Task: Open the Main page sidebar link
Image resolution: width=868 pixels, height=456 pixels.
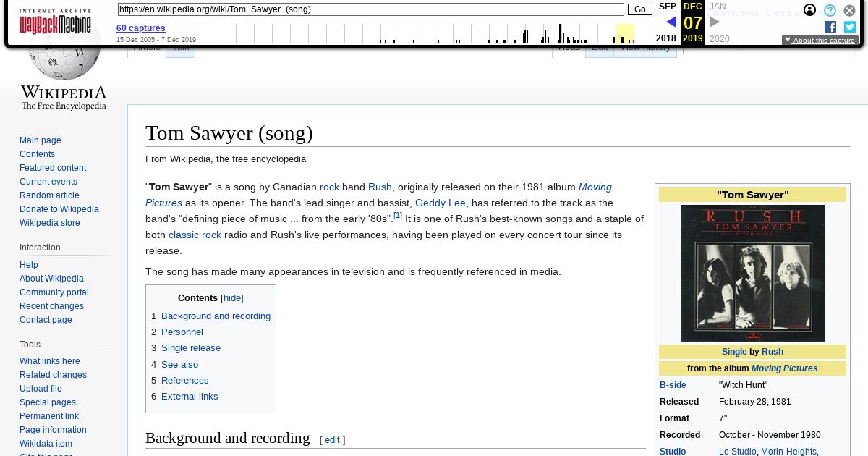Action: pyautogui.click(x=41, y=140)
